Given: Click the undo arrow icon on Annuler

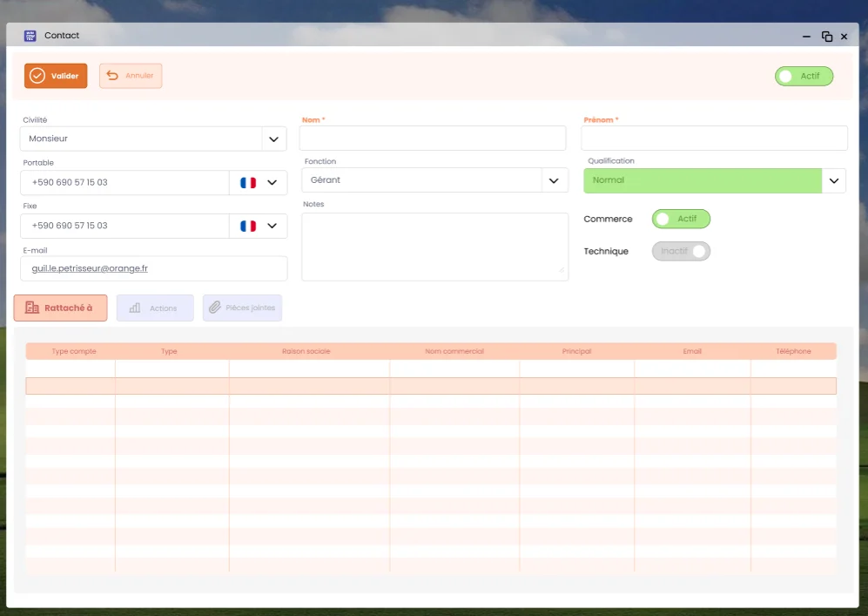Looking at the screenshot, I should [112, 76].
